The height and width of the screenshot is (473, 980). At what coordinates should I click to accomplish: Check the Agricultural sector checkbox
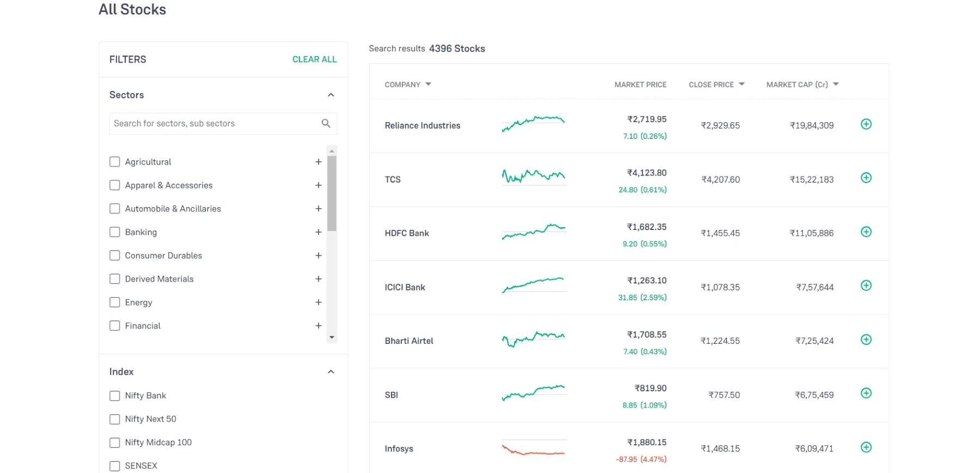(x=114, y=162)
